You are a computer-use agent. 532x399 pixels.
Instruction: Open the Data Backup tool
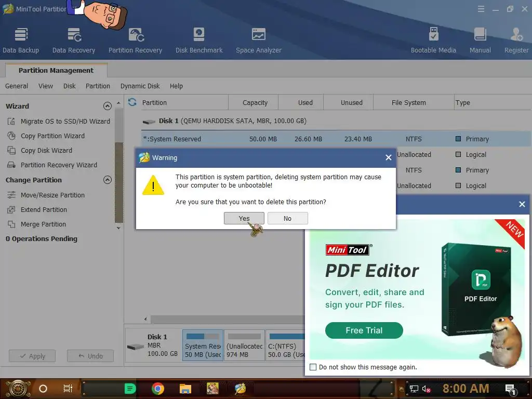[21, 41]
